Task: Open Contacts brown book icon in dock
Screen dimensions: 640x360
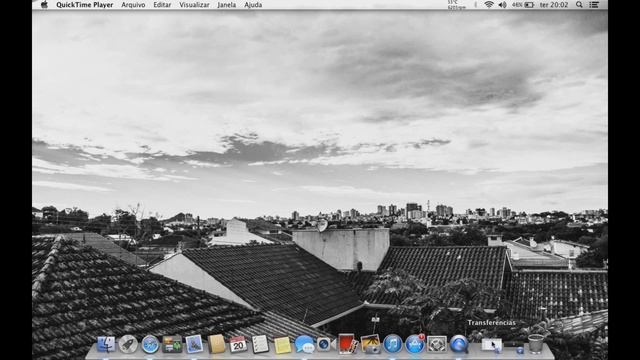Action: pos(216,344)
